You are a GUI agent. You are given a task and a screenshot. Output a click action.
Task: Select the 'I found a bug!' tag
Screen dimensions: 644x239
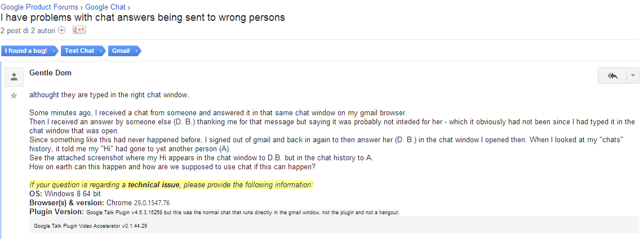point(26,51)
